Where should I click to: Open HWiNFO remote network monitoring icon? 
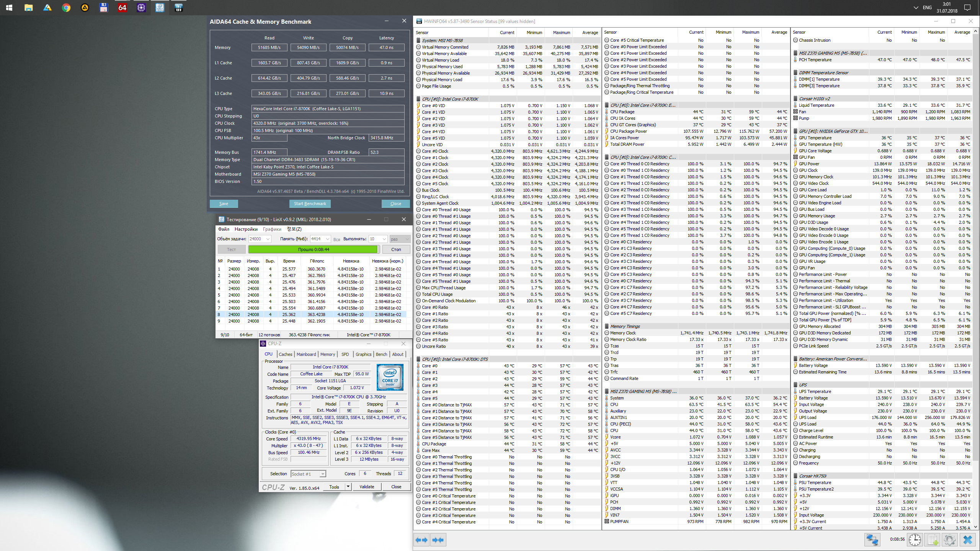[872, 540]
